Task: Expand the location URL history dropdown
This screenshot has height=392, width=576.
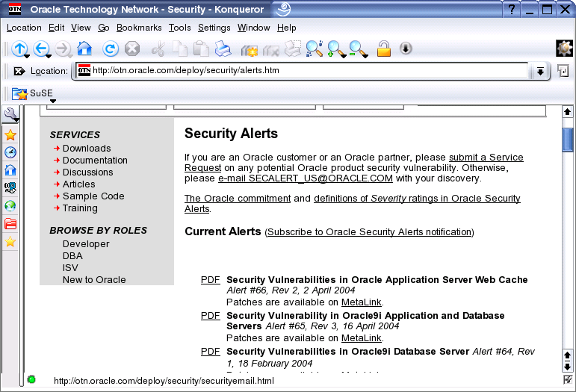Action: (540, 71)
